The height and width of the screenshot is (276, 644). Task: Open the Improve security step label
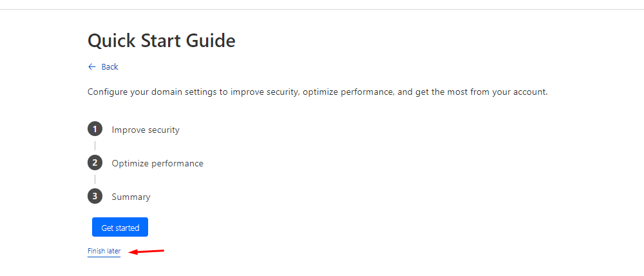(146, 130)
